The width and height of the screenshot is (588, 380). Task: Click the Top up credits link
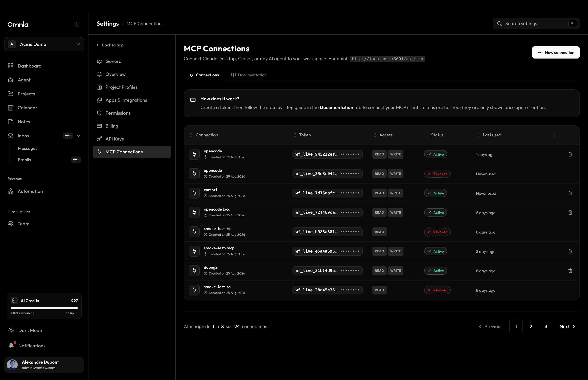coord(71,313)
